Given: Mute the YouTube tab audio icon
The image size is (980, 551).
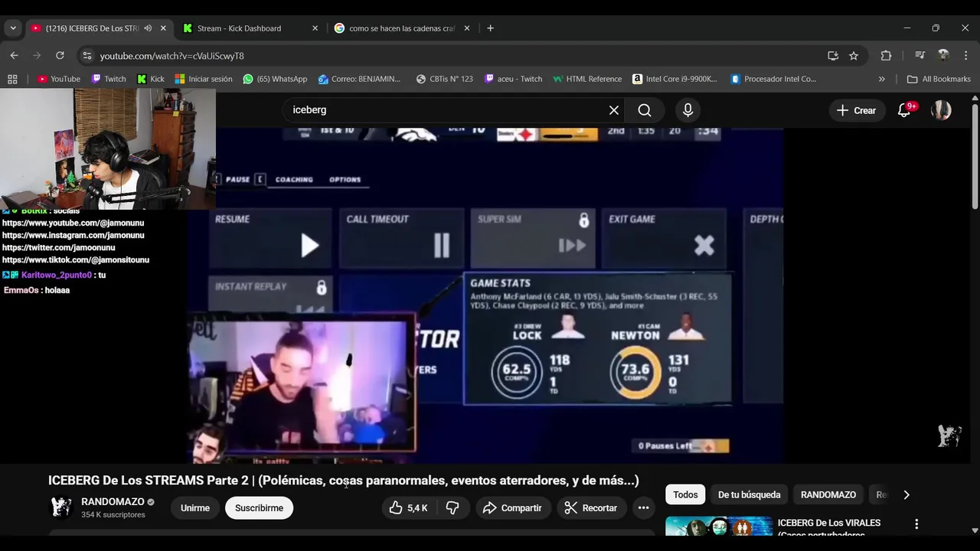Looking at the screenshot, I should tap(148, 28).
